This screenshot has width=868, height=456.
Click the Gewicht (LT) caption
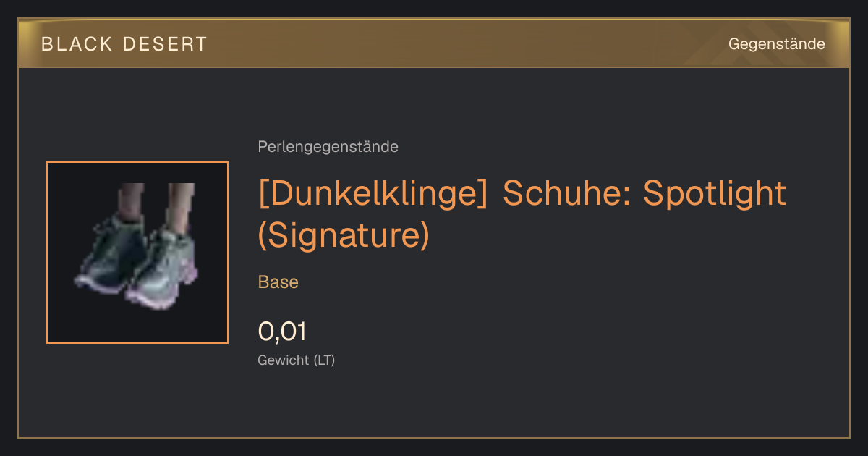(x=297, y=360)
